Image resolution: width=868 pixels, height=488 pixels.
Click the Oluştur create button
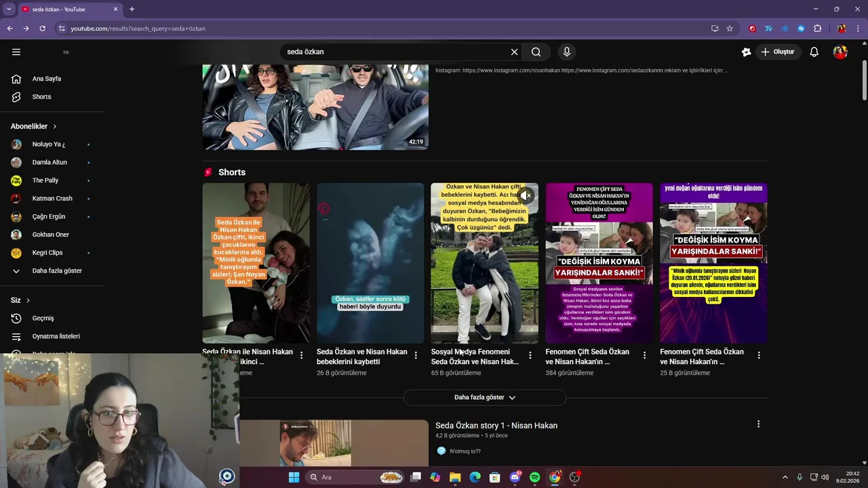point(777,52)
